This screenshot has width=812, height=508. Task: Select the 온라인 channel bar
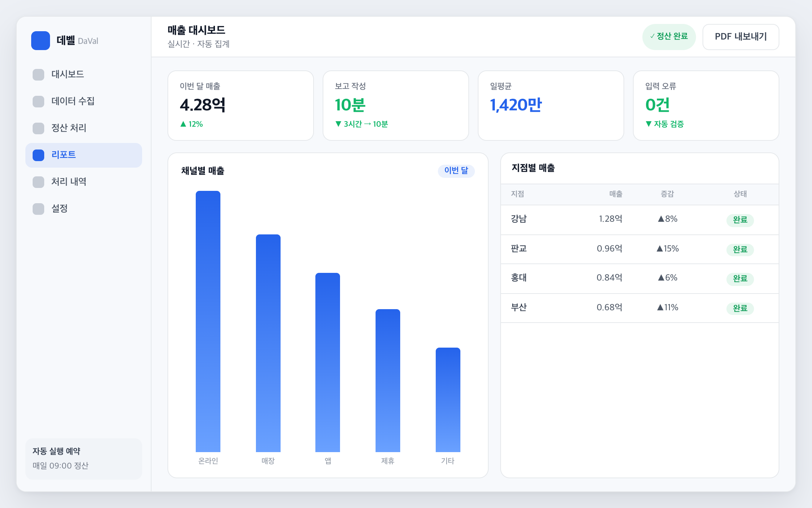pos(208,321)
